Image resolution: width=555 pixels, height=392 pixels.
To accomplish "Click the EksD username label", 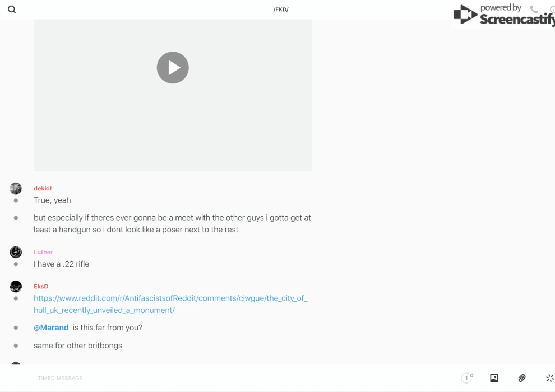I will tap(41, 286).
